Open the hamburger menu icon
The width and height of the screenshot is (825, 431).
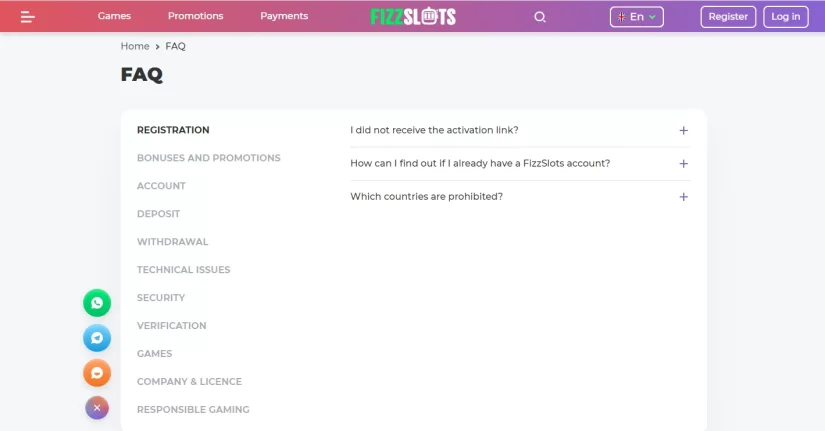tap(27, 17)
